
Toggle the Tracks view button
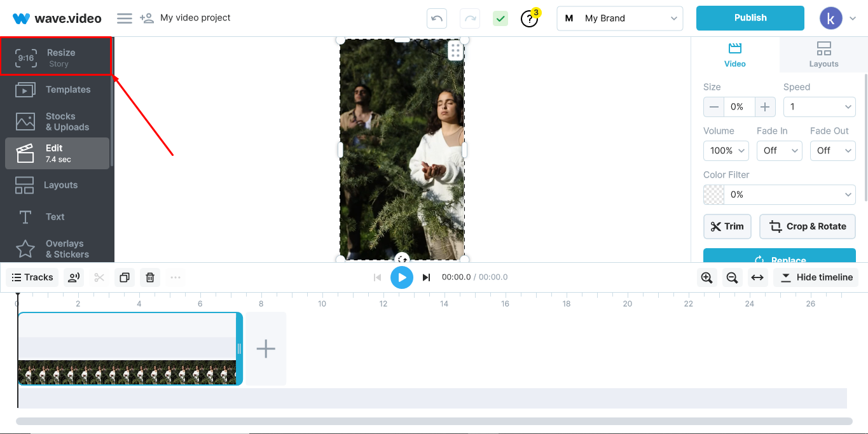click(x=32, y=277)
